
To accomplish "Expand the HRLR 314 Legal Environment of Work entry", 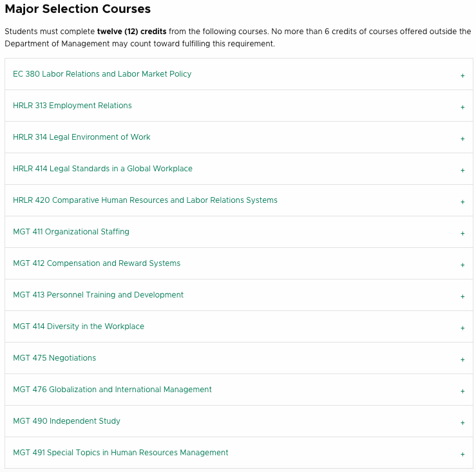I will click(x=81, y=137).
